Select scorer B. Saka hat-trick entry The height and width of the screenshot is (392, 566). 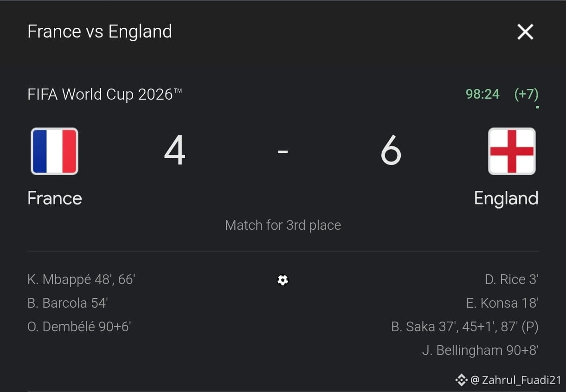465,327
